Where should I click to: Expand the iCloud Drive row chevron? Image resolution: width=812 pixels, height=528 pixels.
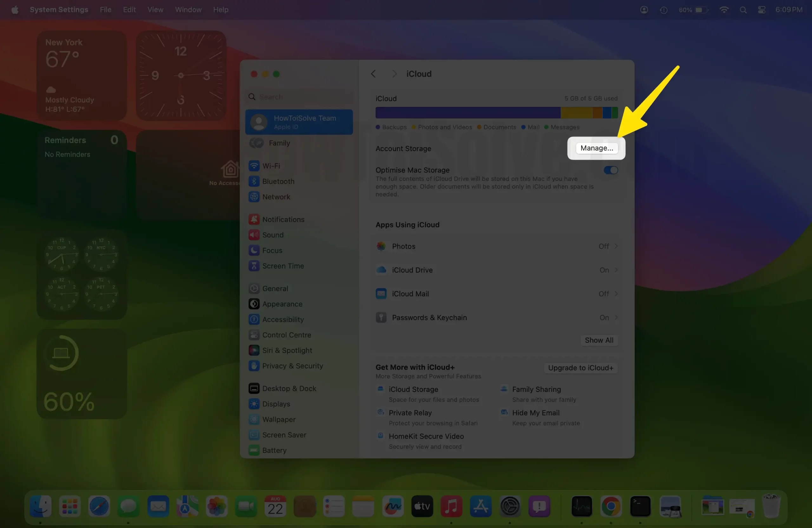pos(616,270)
